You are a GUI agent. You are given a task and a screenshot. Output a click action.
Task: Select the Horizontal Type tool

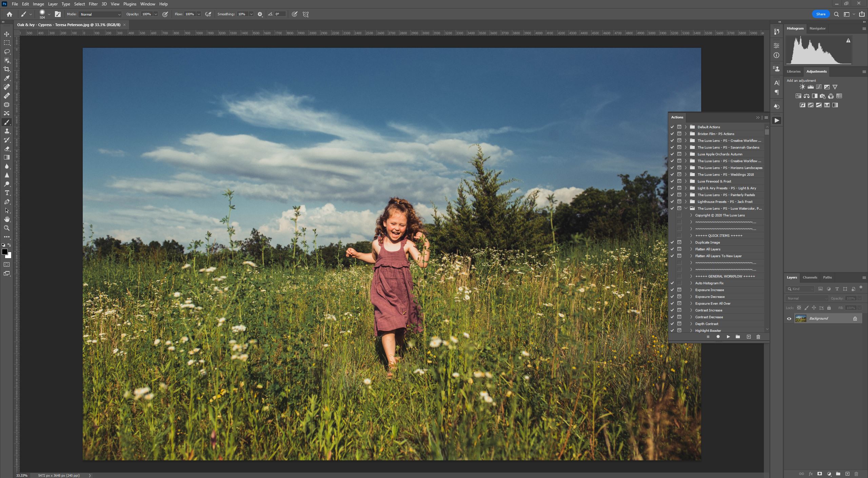tap(7, 193)
